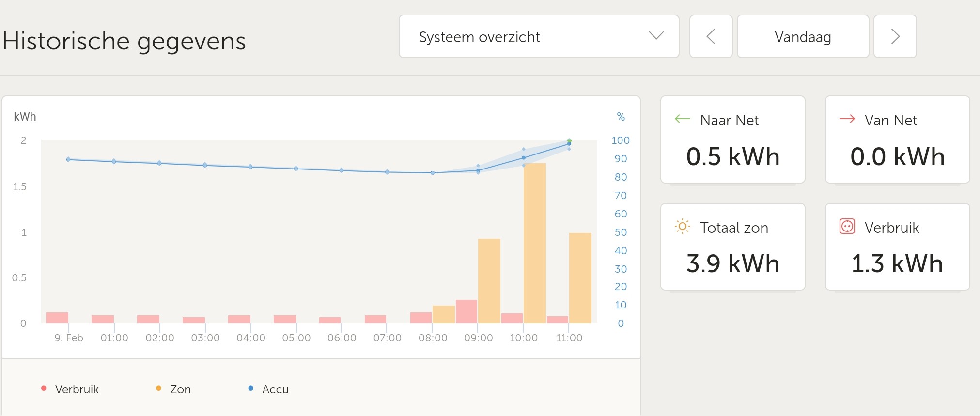Expand the dropdown arrow next to Systeem overzicht

click(656, 36)
